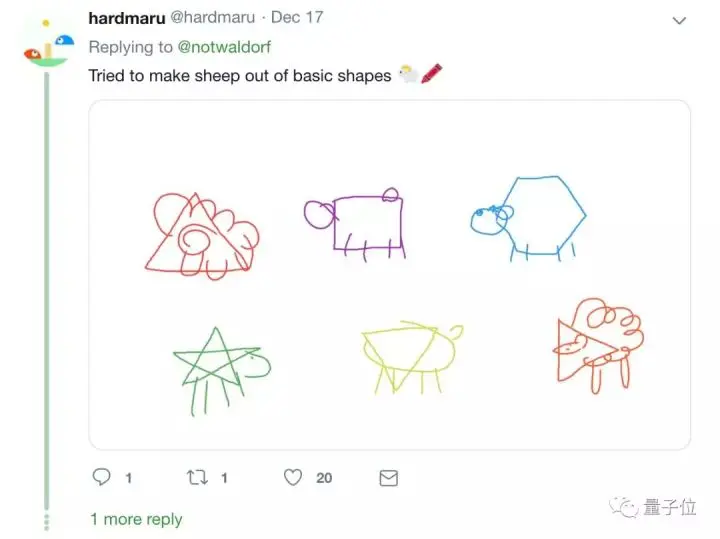Click the WeChat logo watermark
Screen dimensions: 720x539
tap(628, 508)
